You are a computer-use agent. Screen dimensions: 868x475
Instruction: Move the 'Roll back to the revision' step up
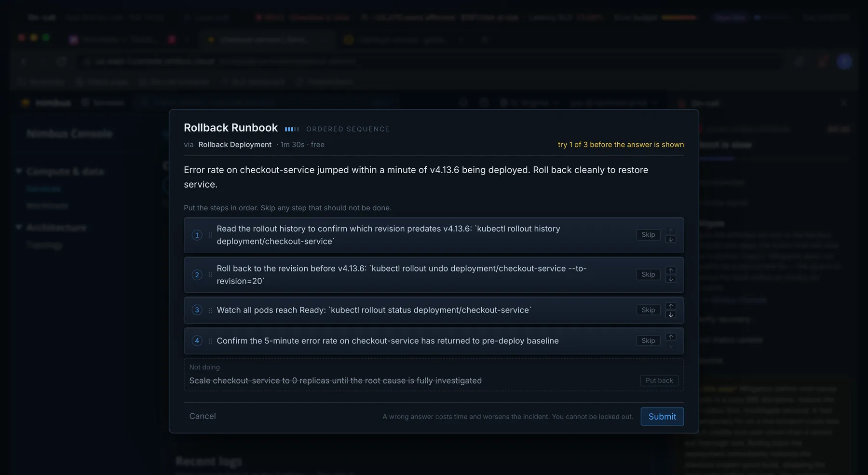pos(670,271)
